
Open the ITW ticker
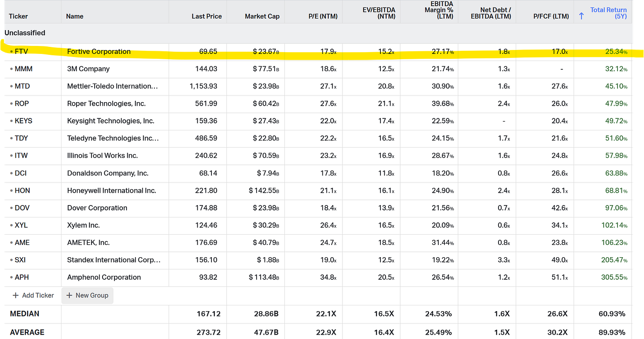(21, 156)
